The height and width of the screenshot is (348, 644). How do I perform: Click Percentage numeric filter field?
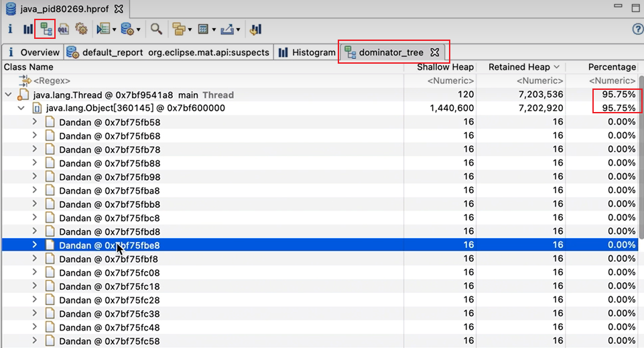click(x=602, y=80)
